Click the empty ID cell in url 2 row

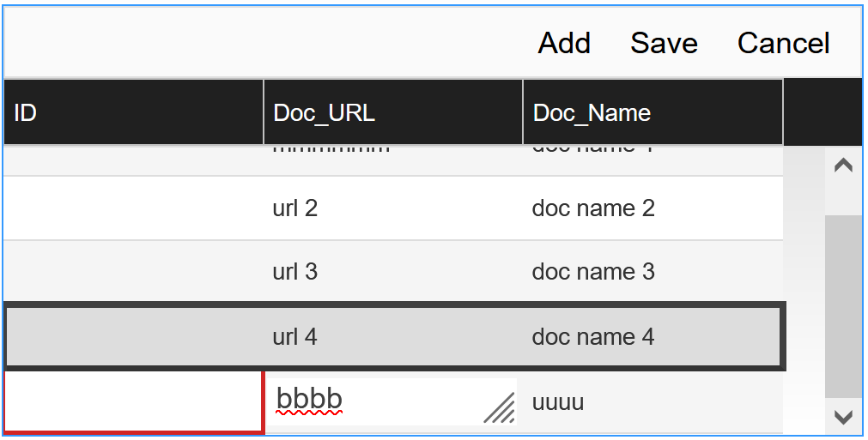point(133,208)
